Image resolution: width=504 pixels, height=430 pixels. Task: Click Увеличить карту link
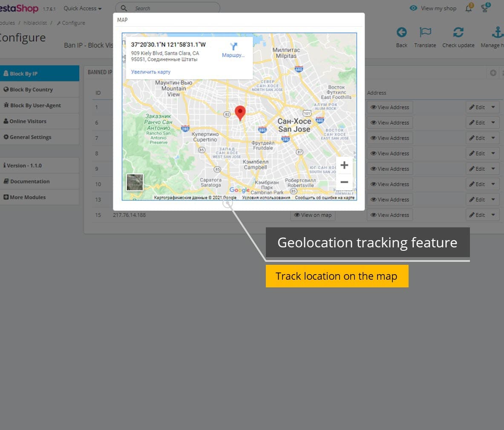[151, 72]
